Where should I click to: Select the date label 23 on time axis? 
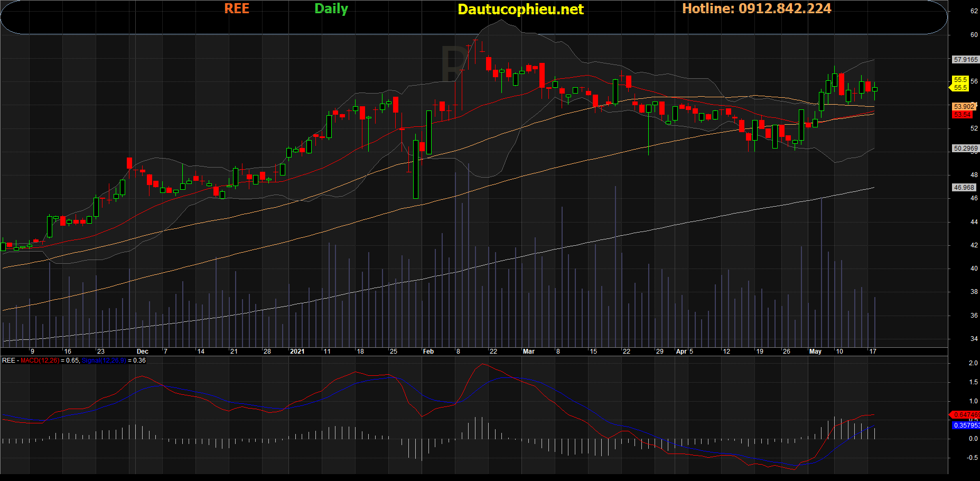(x=101, y=351)
